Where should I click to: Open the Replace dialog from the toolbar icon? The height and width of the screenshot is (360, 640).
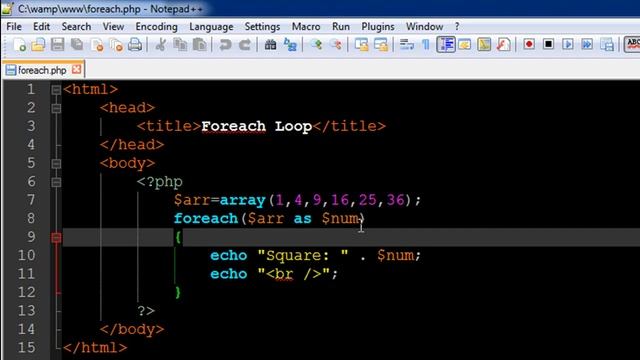(x=290, y=44)
